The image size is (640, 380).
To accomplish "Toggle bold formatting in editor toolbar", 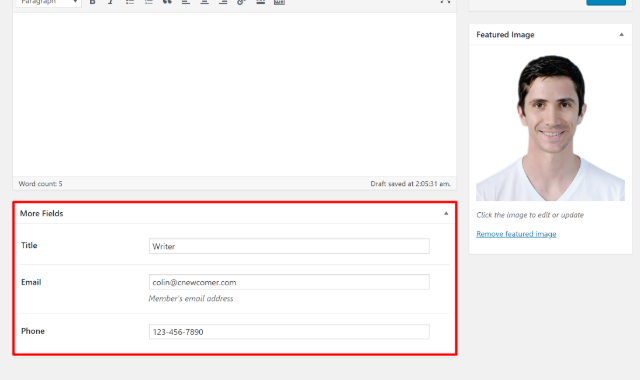I will pyautogui.click(x=93, y=2).
